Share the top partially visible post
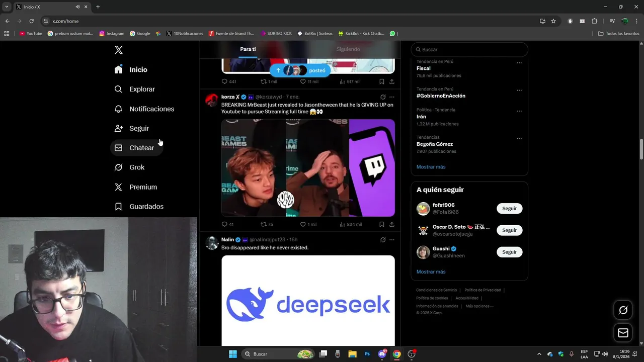Screen dimensions: 644x362 tap(392, 81)
